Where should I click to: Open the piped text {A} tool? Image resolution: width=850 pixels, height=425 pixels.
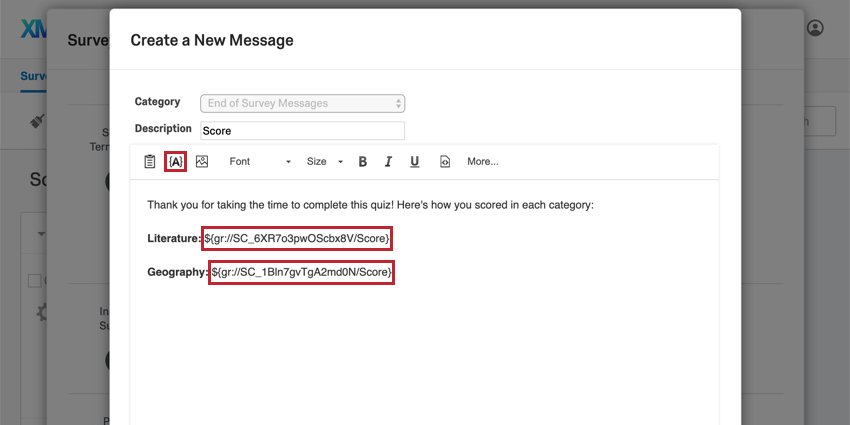[x=176, y=162]
